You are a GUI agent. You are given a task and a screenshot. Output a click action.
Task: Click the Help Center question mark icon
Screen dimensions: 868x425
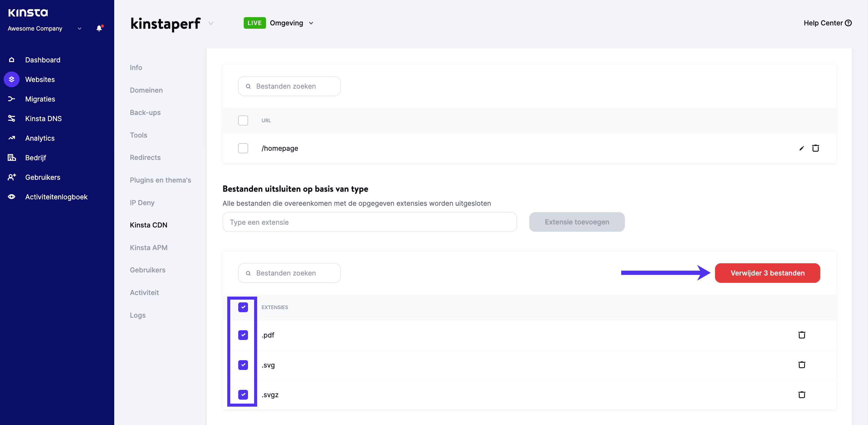point(848,23)
